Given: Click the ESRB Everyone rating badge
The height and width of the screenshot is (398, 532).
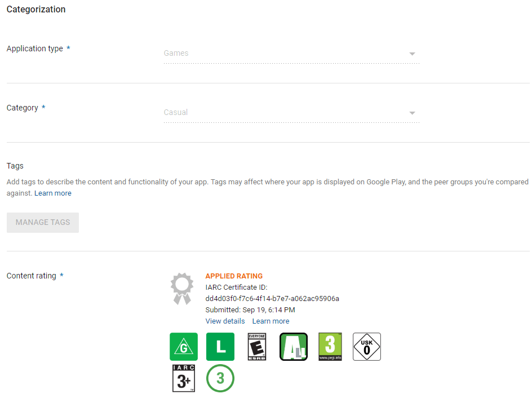Looking at the screenshot, I should pyautogui.click(x=257, y=347).
